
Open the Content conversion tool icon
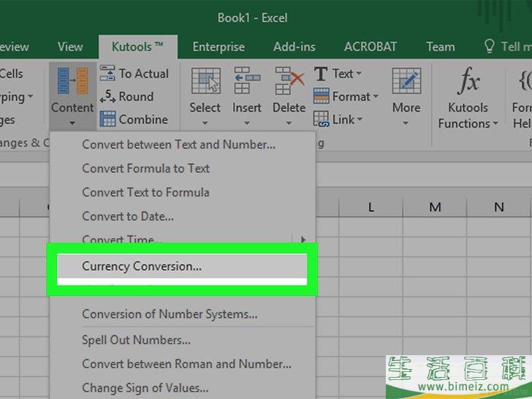(x=72, y=80)
